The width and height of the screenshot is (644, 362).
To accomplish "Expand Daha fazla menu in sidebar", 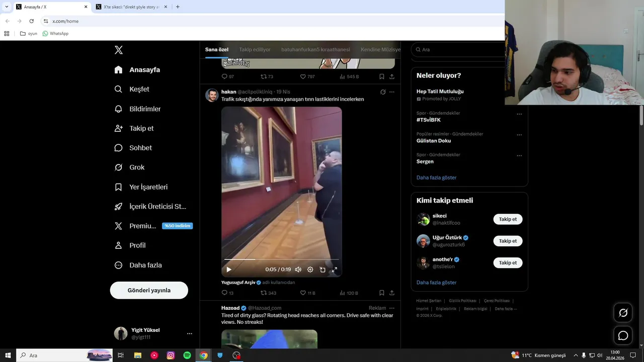I will coord(138,265).
